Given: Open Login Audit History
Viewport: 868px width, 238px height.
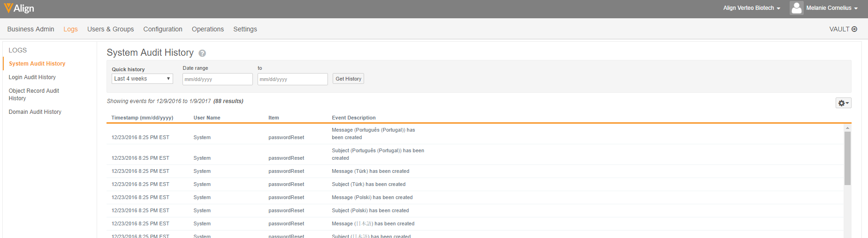Looking at the screenshot, I should [32, 77].
